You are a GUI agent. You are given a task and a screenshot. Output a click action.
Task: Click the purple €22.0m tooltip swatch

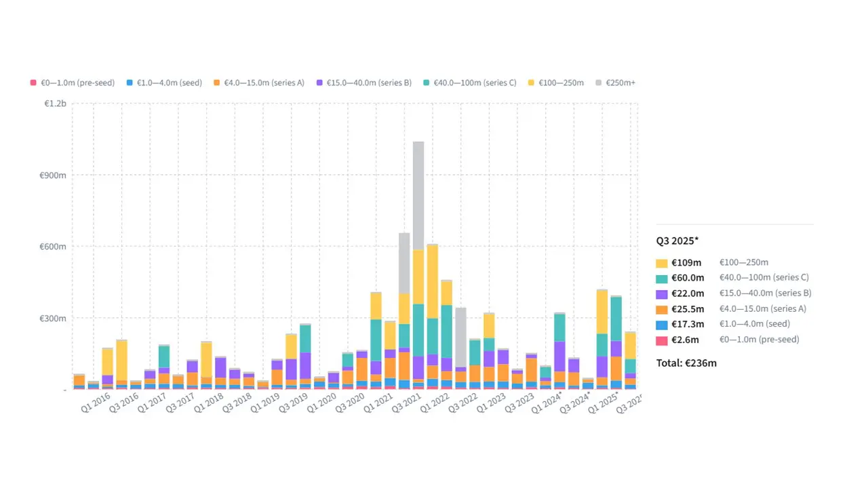point(662,293)
